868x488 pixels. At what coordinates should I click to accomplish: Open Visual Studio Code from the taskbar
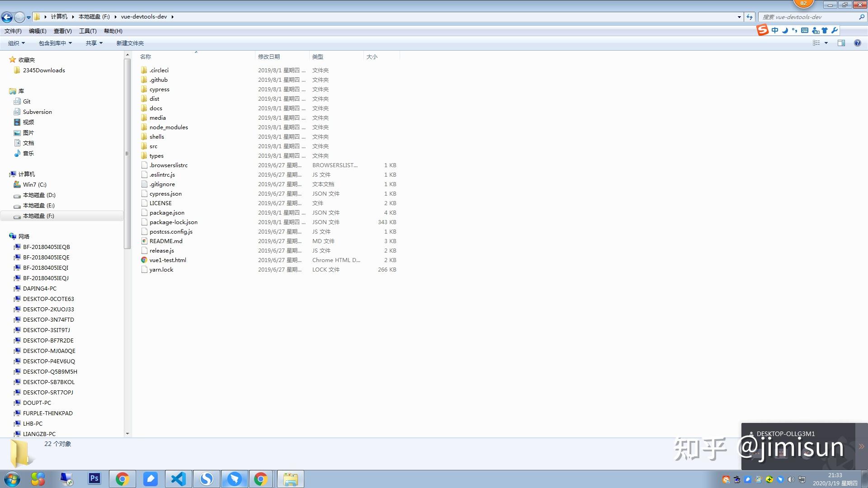coord(179,479)
